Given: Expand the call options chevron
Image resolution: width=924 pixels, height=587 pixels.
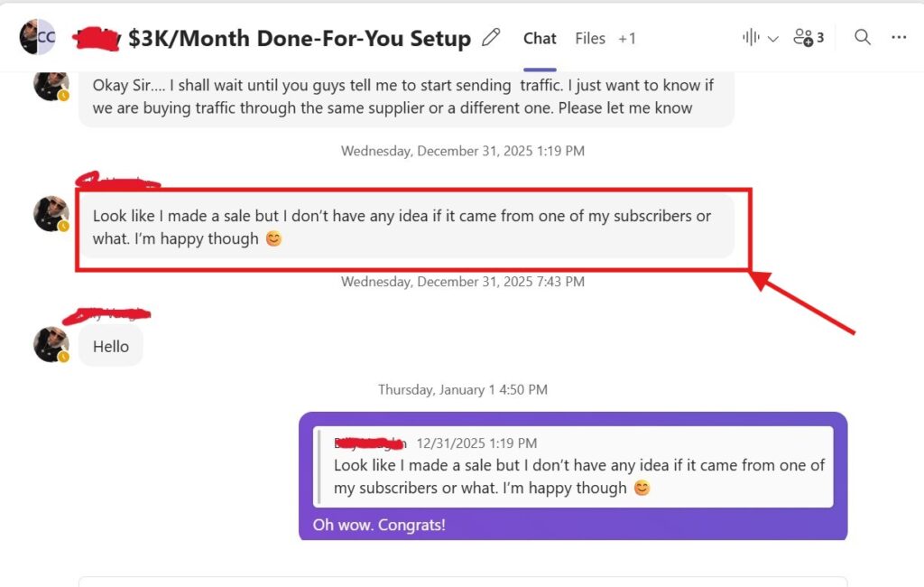Looking at the screenshot, I should tap(772, 39).
